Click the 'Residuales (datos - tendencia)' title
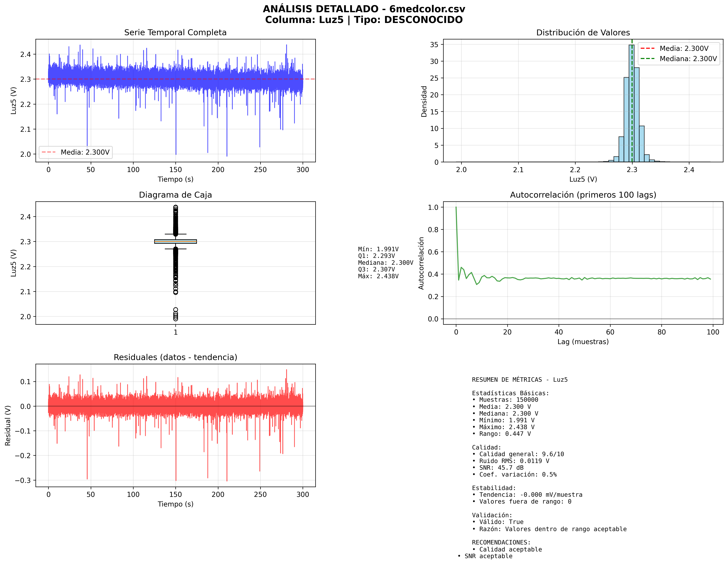This screenshot has height=571, width=728. (x=175, y=357)
